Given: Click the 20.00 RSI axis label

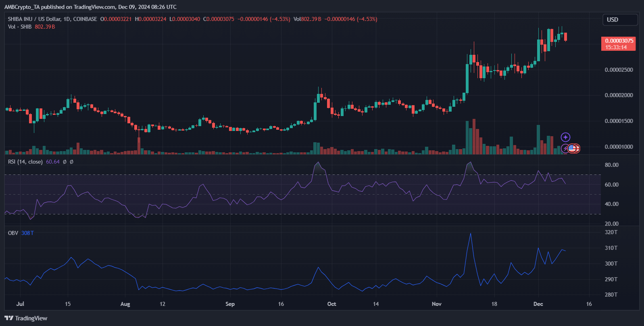Looking at the screenshot, I should 612,224.
